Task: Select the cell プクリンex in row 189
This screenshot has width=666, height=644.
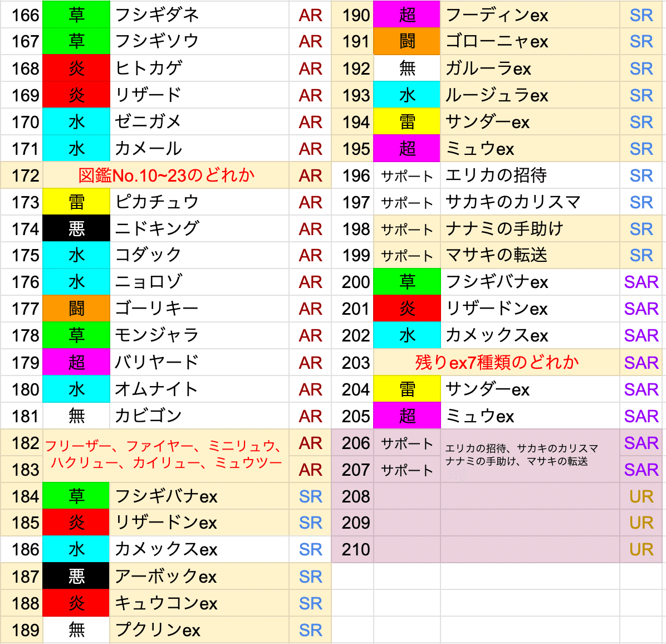Action: [x=199, y=631]
